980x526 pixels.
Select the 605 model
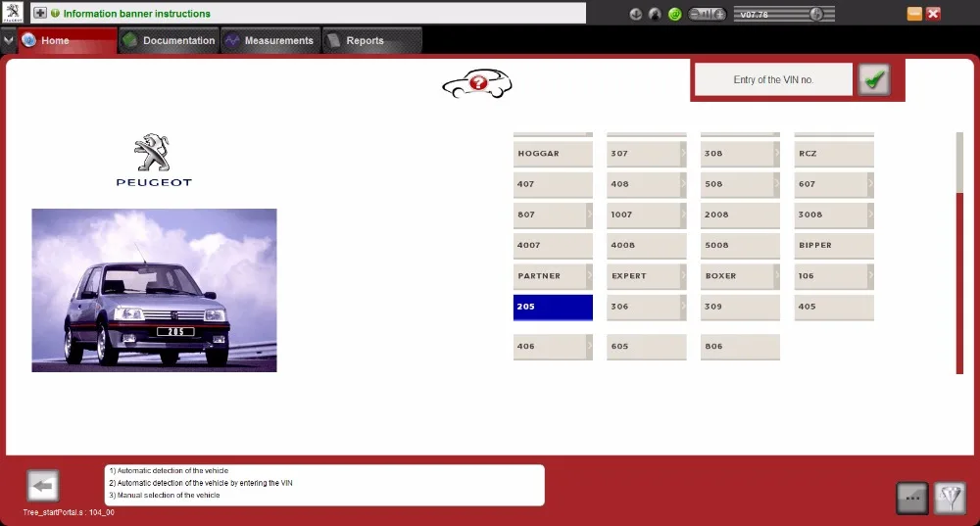646,347
